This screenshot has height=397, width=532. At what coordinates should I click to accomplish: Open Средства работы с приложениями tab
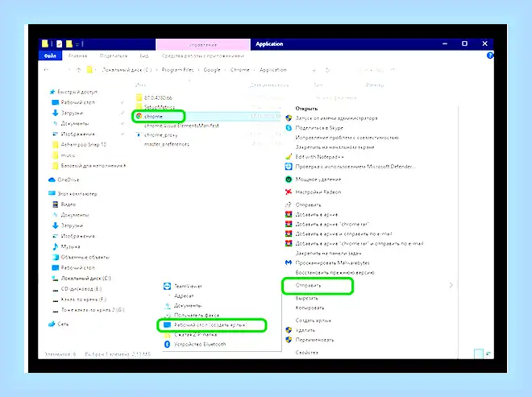202,56
